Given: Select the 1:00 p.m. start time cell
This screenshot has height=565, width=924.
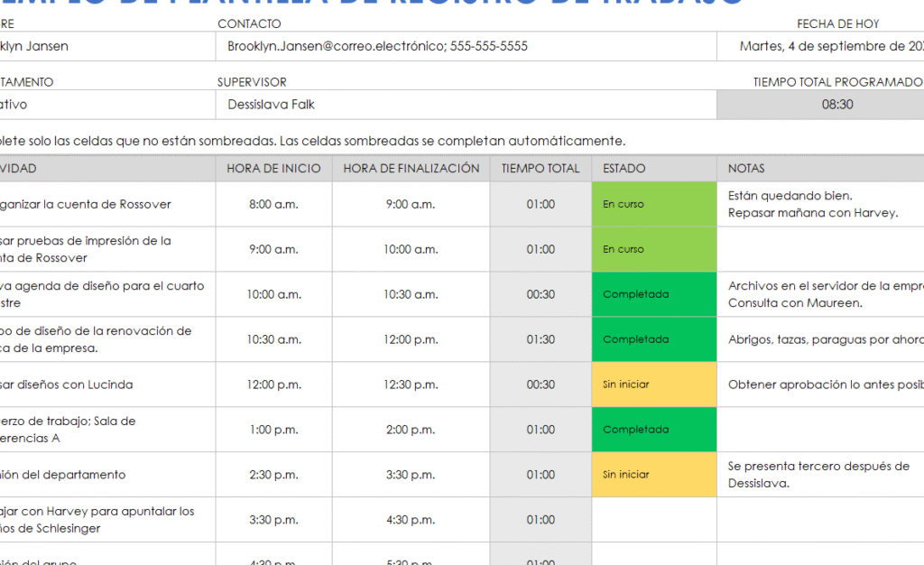Looking at the screenshot, I should point(273,430).
